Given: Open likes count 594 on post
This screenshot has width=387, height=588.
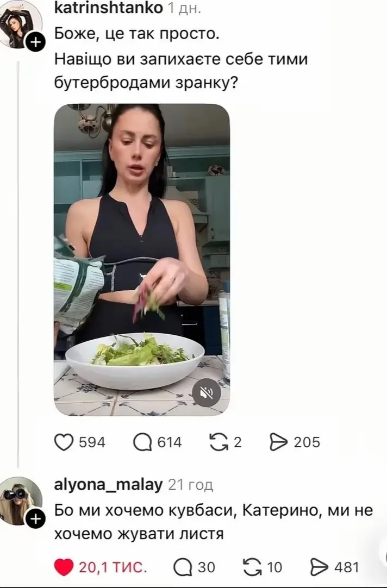Looking at the screenshot, I should (x=92, y=442).
